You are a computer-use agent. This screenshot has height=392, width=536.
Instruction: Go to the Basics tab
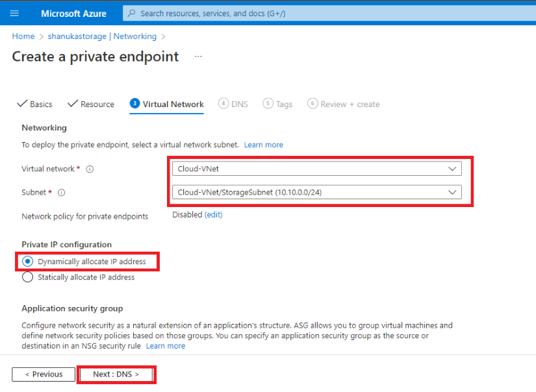click(x=34, y=104)
